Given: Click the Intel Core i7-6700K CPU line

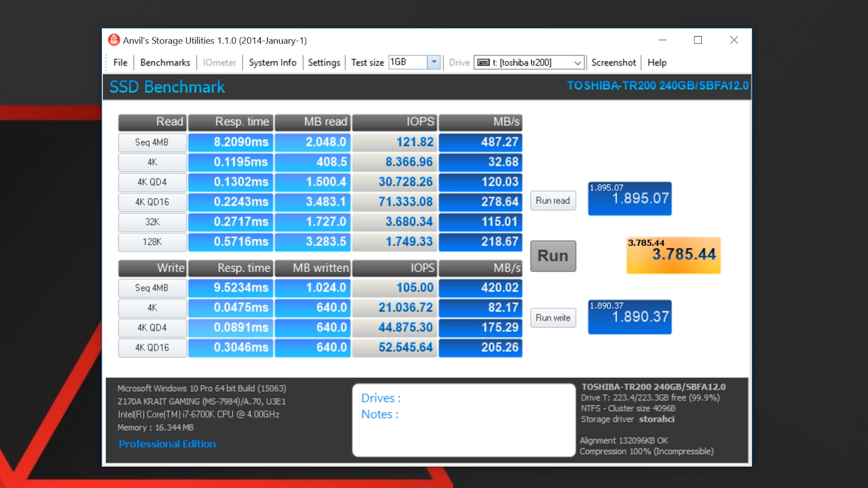Looking at the screenshot, I should [x=198, y=414].
